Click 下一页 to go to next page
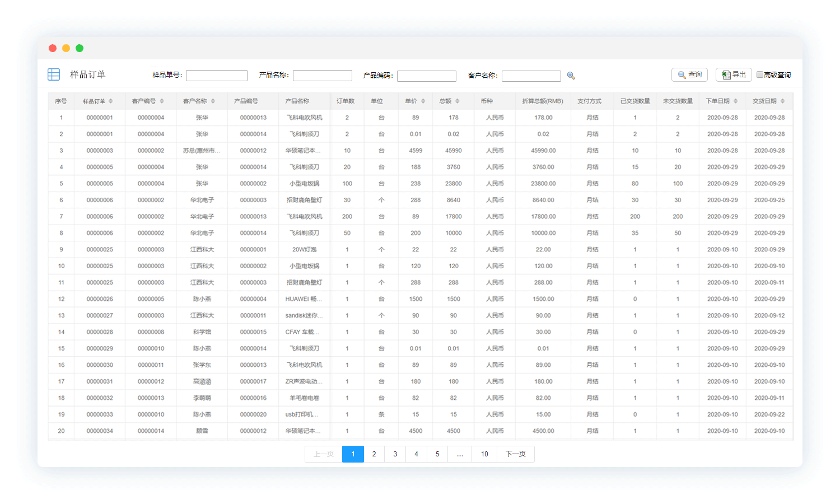This screenshot has width=840, height=504. [515, 454]
